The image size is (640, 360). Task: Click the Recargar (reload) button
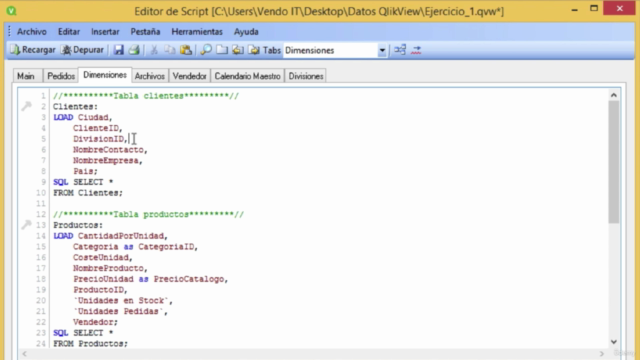33,50
